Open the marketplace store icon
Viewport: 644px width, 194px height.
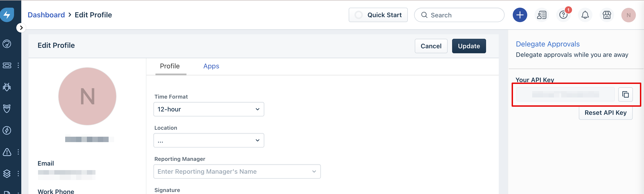click(x=606, y=15)
